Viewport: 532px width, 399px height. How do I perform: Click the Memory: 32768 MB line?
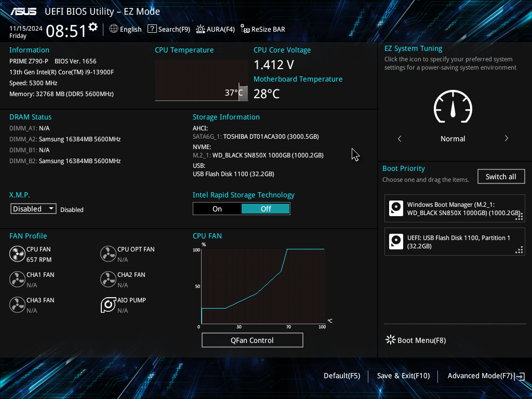coord(61,94)
